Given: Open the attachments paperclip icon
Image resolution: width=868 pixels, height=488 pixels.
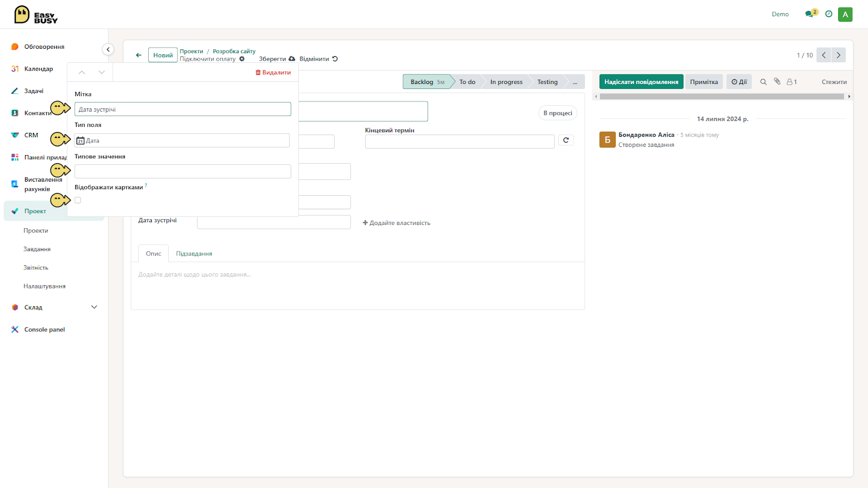Looking at the screenshot, I should 777,81.
